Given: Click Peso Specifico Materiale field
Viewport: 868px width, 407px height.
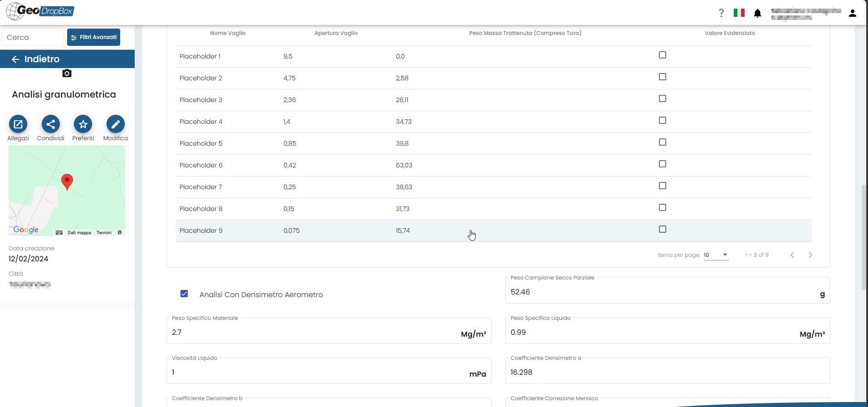Looking at the screenshot, I should (329, 331).
